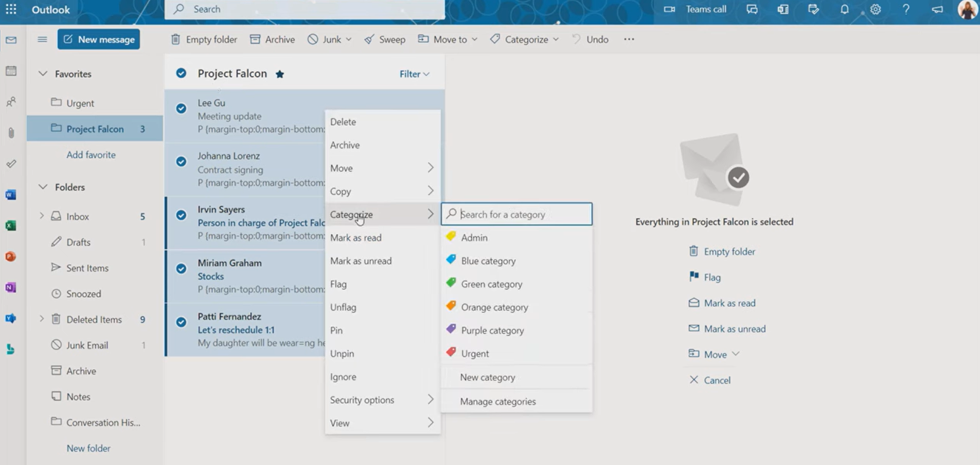Open the People app icon
Screen dimensions: 980x465
click(x=11, y=102)
